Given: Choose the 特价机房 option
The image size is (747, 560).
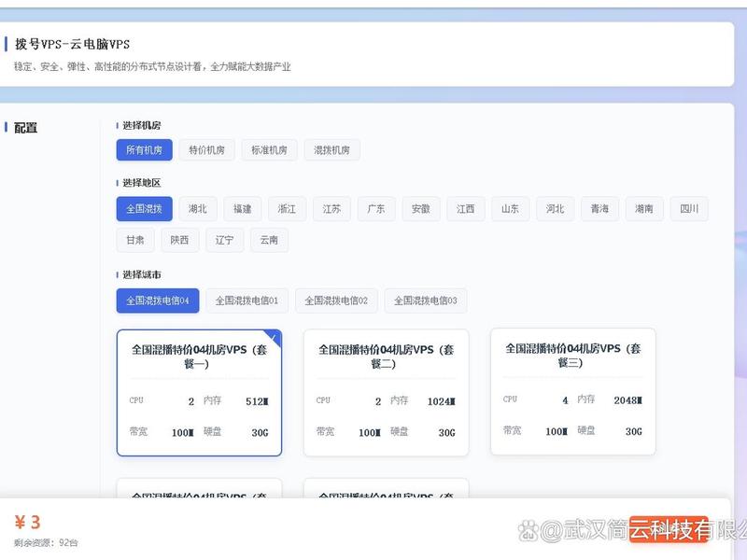Looking at the screenshot, I should coord(206,150).
